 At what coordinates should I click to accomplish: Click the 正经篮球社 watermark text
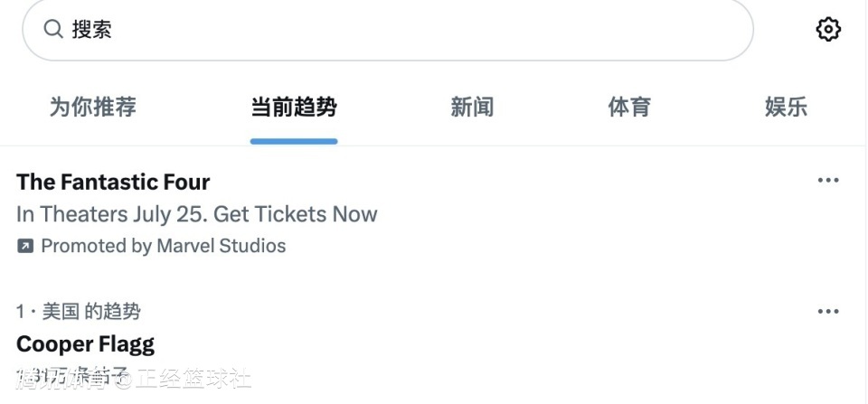click(193, 379)
